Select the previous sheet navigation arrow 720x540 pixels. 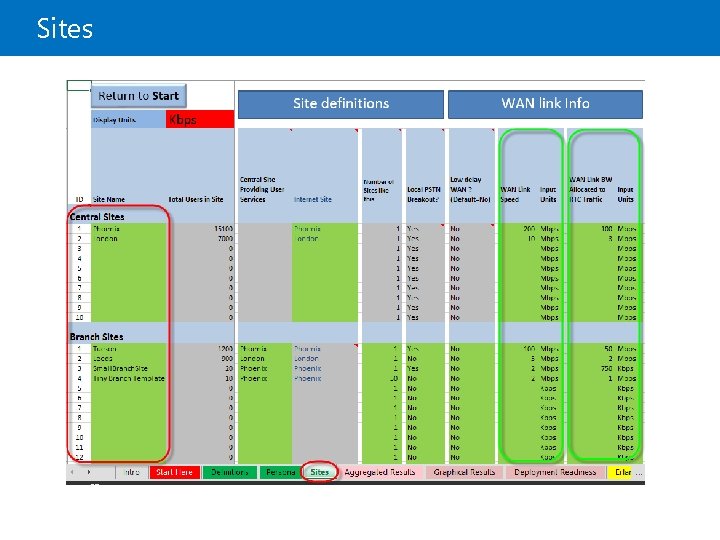point(72,472)
